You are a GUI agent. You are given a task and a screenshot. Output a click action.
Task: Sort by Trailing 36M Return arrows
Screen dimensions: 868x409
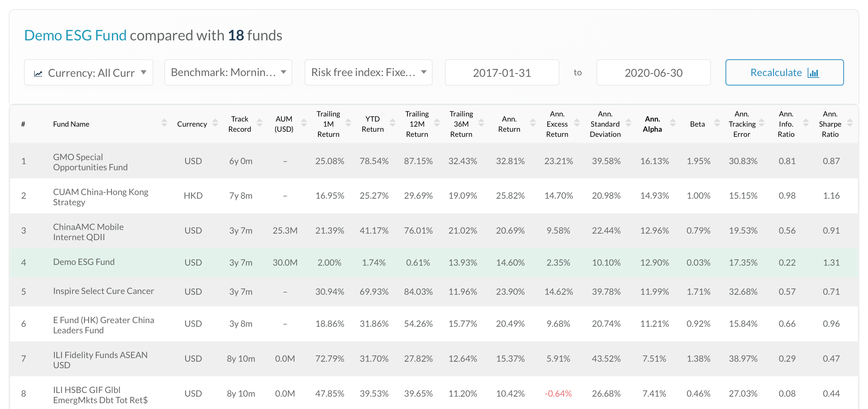pos(481,123)
